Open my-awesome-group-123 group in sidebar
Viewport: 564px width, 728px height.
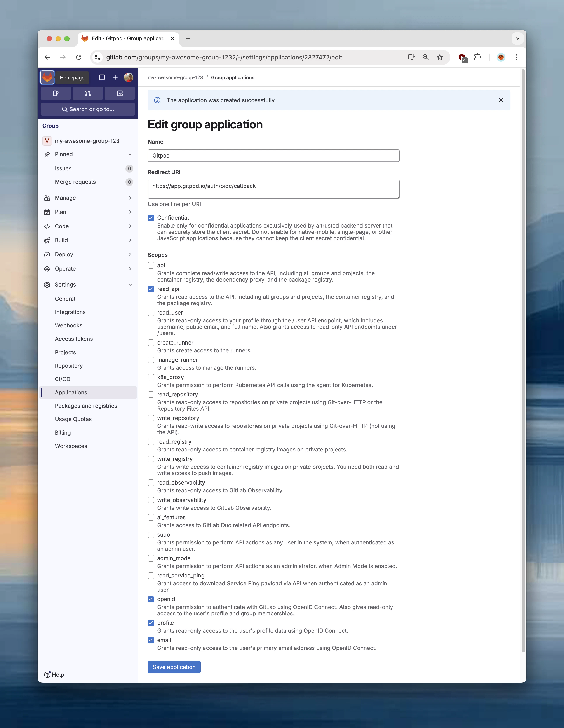88,141
